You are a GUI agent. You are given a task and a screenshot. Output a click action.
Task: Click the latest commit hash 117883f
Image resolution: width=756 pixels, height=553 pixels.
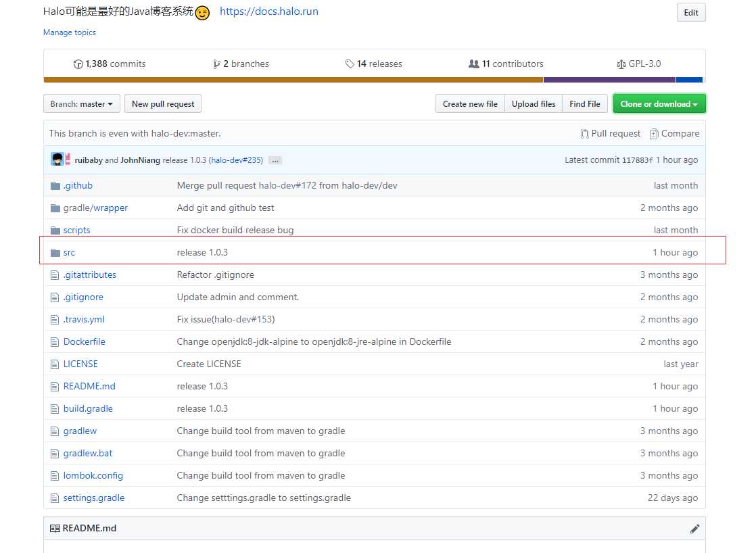[638, 160]
